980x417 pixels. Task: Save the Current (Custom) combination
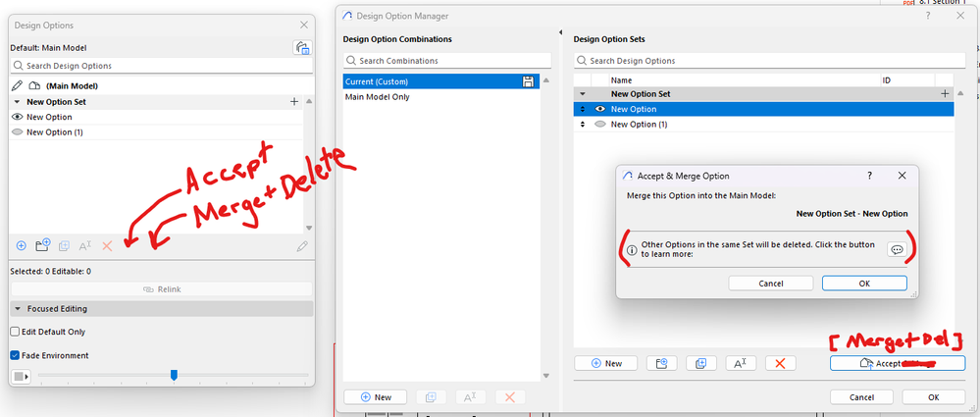(528, 81)
